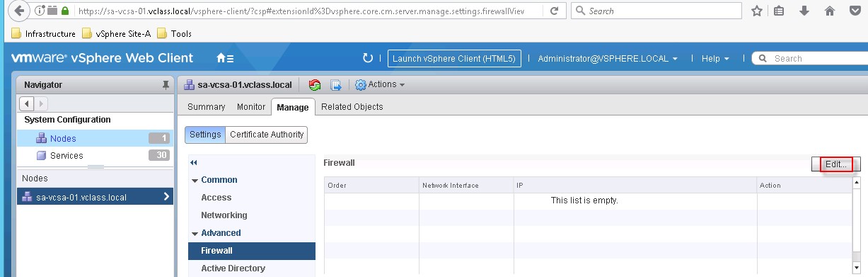The width and height of the screenshot is (868, 277).
Task: Navigate forward in Navigator history
Action: pos(41,103)
